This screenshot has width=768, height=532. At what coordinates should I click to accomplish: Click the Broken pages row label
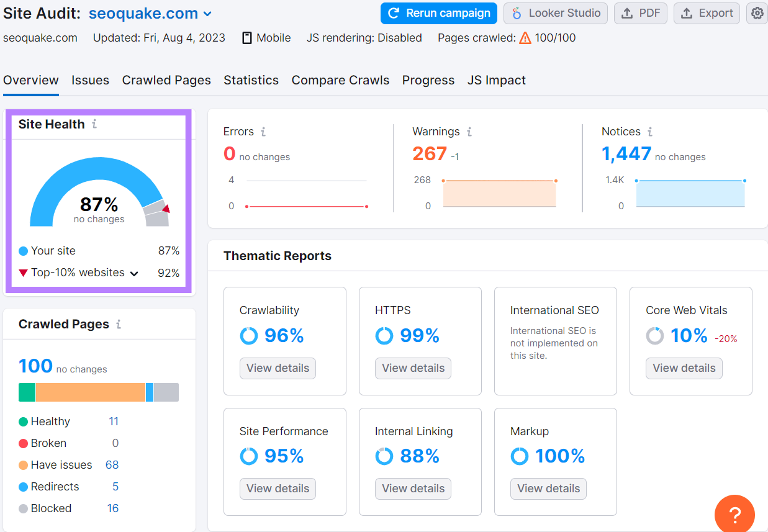[x=48, y=443]
